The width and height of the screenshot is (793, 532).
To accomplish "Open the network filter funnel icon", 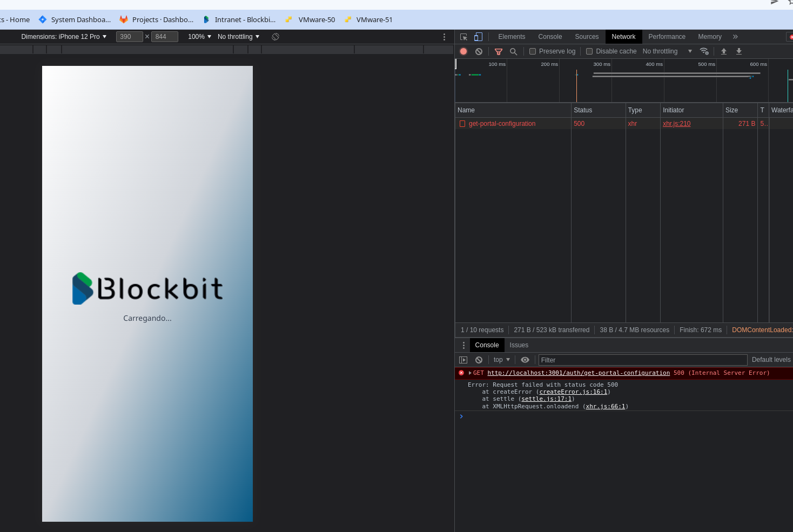I will [x=499, y=51].
